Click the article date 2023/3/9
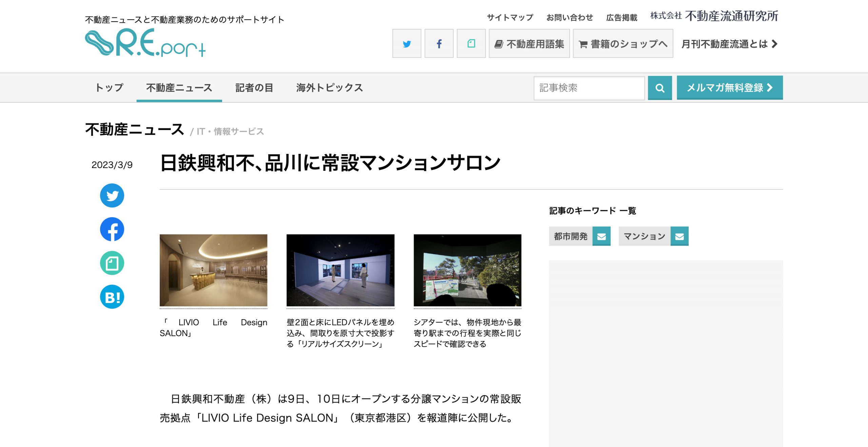The width and height of the screenshot is (868, 447). pyautogui.click(x=112, y=165)
